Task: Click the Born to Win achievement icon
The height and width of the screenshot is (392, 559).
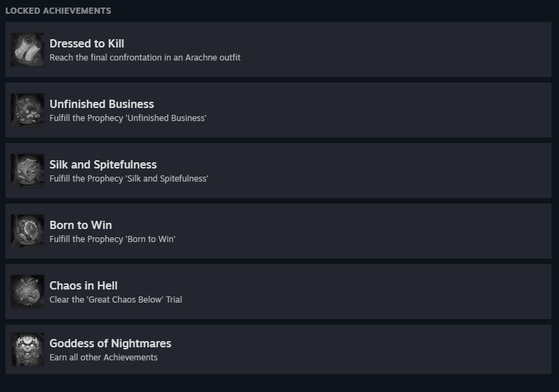Action: click(x=28, y=231)
